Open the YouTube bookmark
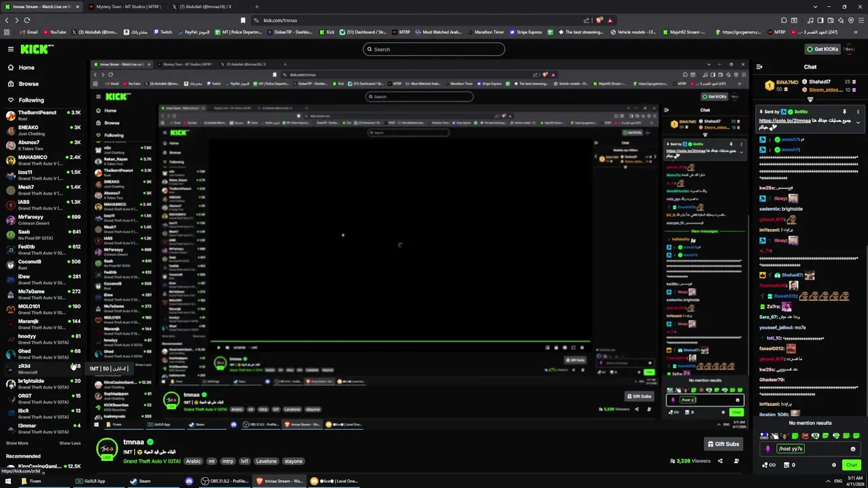 click(x=55, y=32)
